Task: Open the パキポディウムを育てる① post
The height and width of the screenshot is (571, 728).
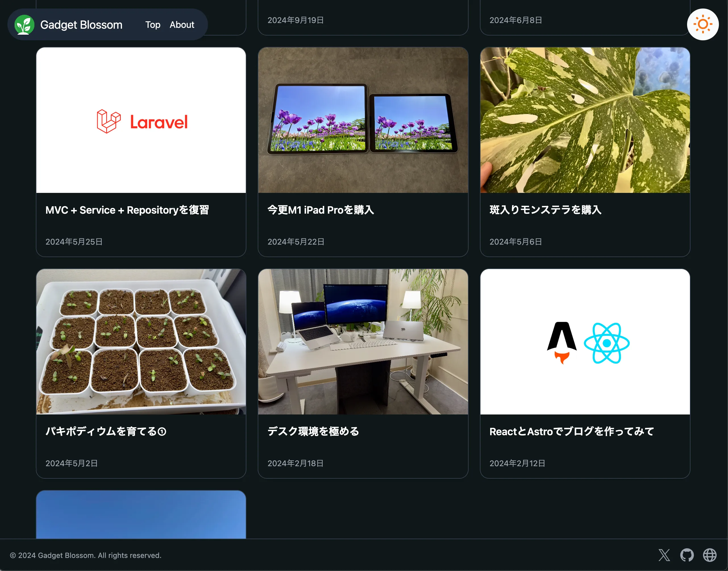Action: point(105,432)
